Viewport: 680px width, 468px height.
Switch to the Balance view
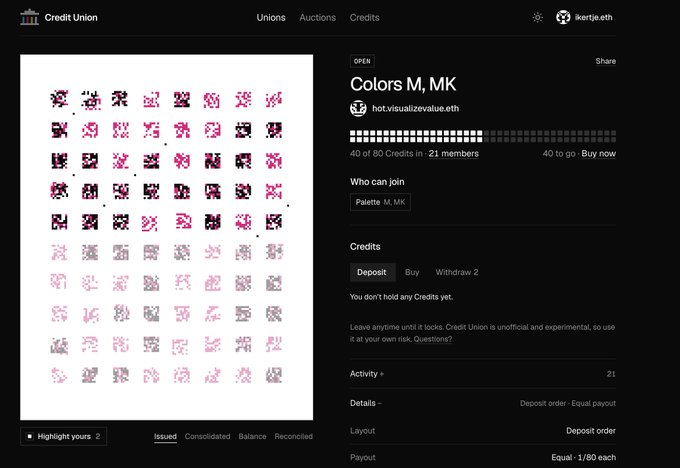pyautogui.click(x=252, y=436)
